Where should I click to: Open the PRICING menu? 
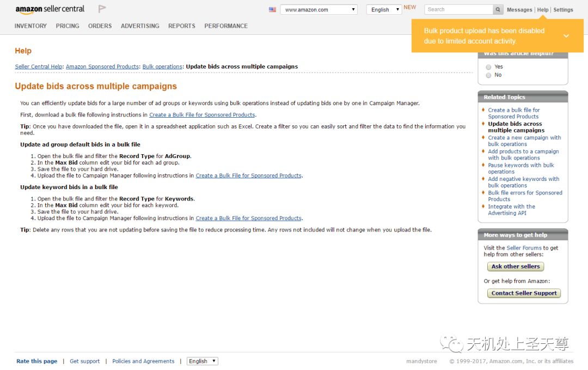[68, 26]
